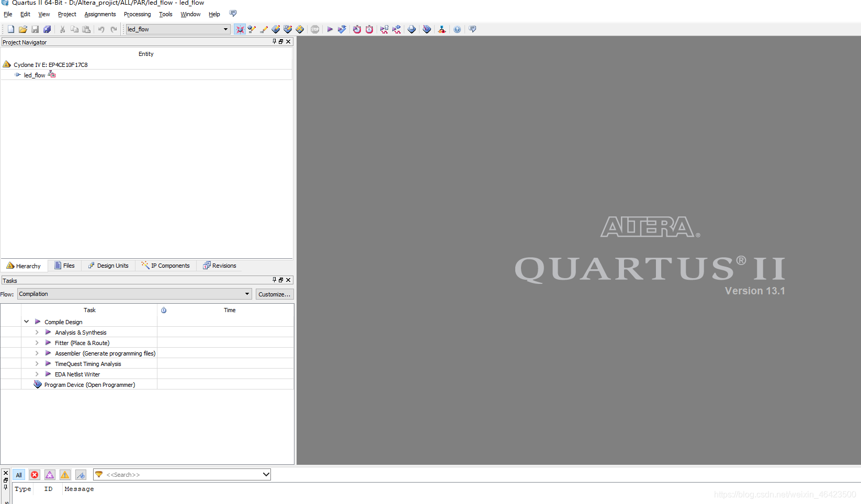Toggle pin on Tasks panel
This screenshot has width=861, height=504.
tap(274, 280)
